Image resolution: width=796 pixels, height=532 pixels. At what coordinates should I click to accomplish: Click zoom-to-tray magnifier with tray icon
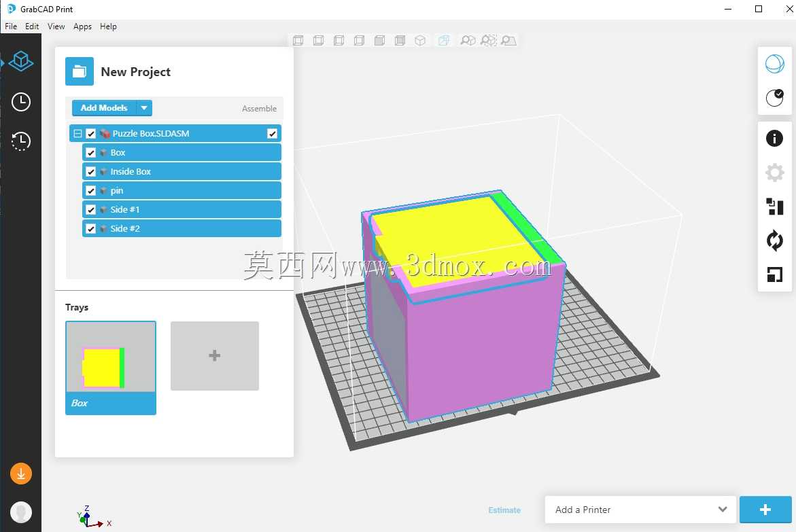point(508,41)
